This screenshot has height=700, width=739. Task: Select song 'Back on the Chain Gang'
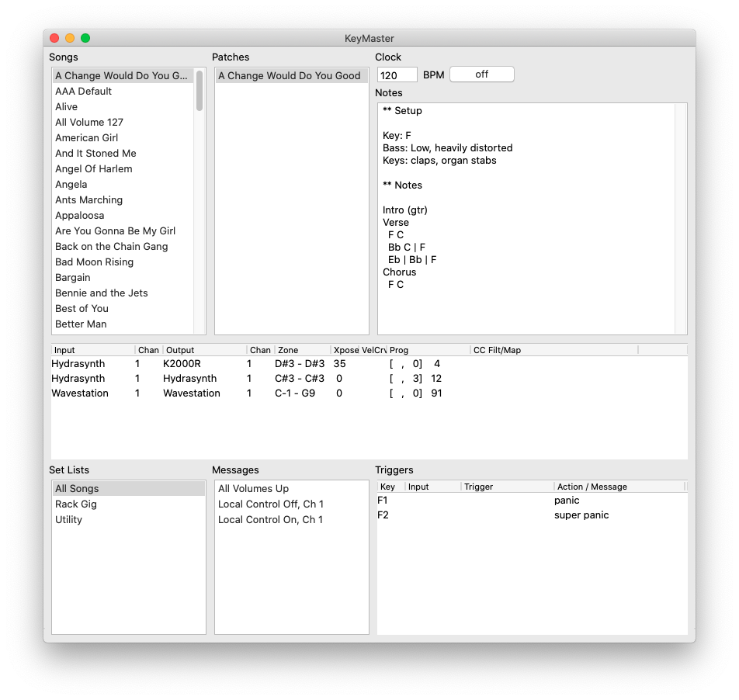point(123,247)
